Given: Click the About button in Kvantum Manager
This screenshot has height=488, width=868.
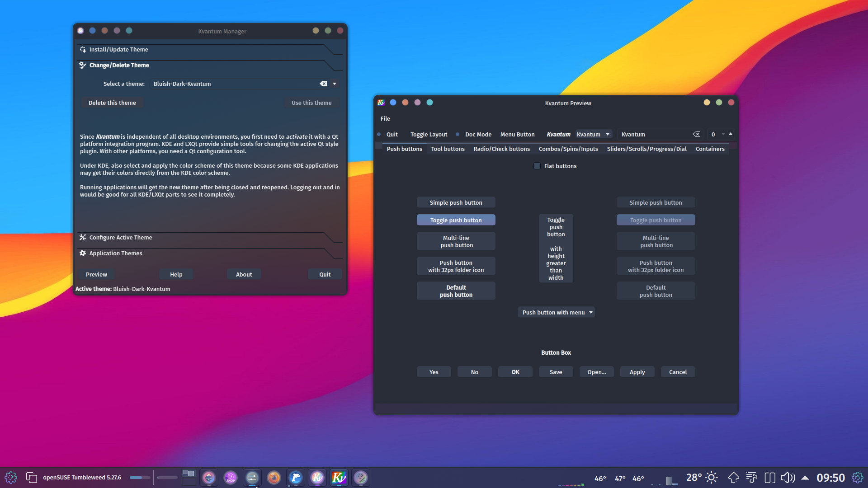Looking at the screenshot, I should click(244, 274).
